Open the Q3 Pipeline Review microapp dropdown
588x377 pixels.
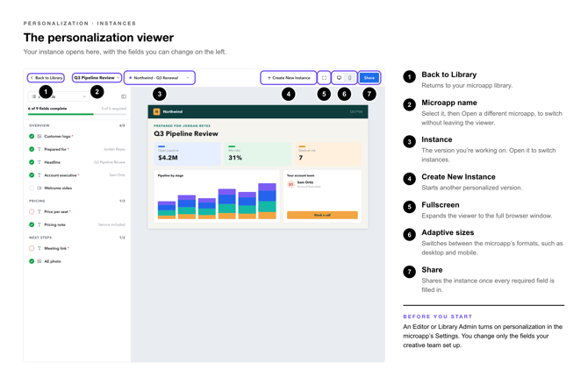point(97,78)
